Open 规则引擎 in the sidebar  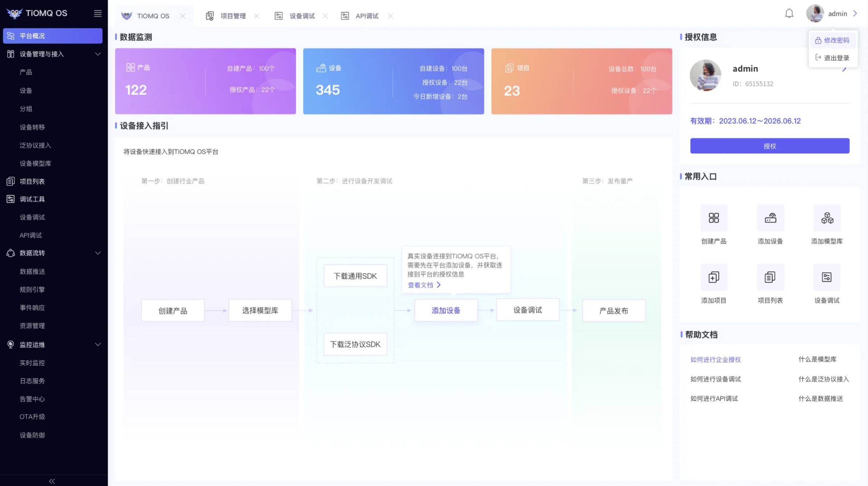[x=32, y=290]
